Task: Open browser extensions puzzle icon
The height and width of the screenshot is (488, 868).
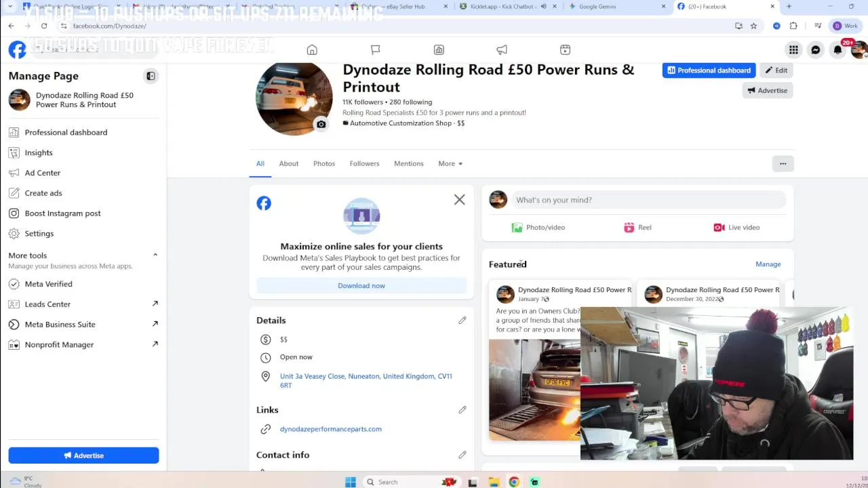Action: 793,26
